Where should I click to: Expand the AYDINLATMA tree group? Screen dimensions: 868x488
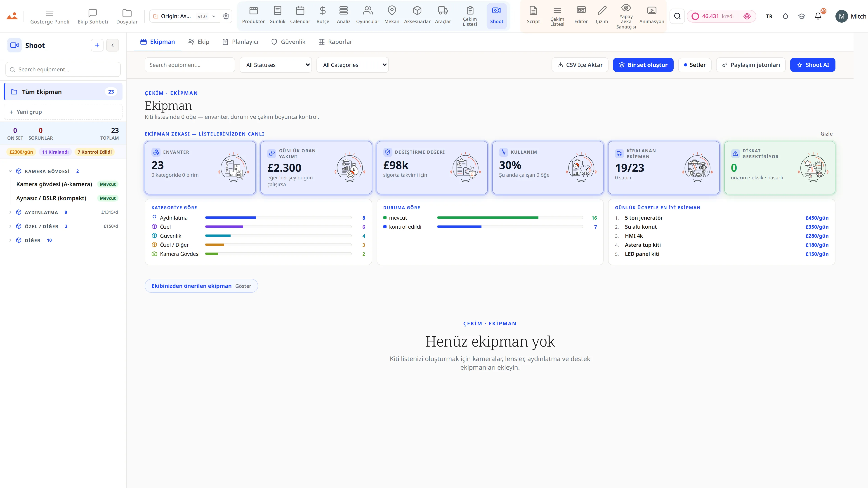[10, 212]
